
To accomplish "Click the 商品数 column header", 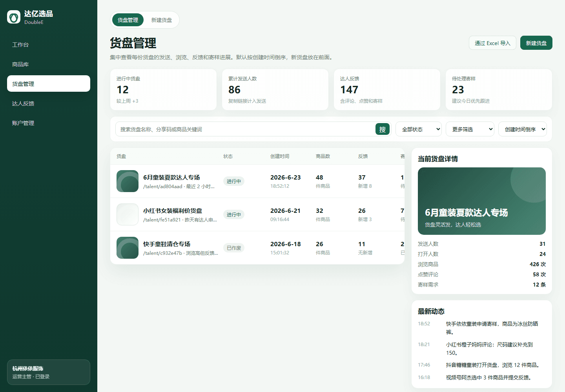I will tap(323, 156).
